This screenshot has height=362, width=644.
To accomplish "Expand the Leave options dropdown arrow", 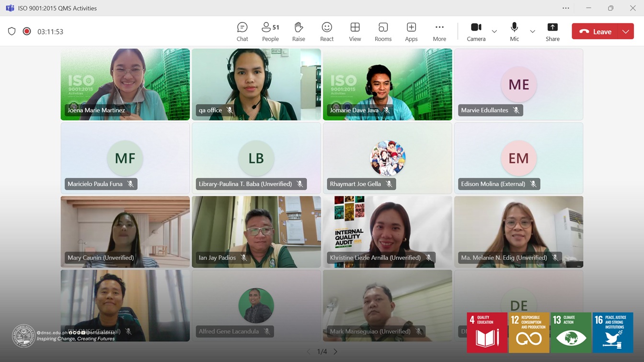I will point(626,32).
